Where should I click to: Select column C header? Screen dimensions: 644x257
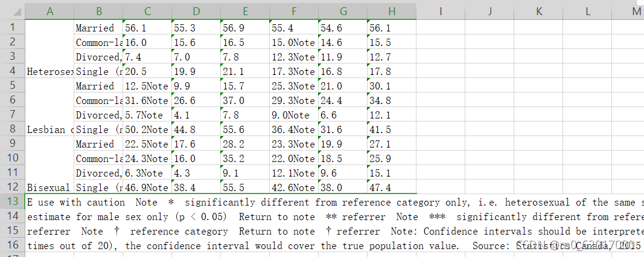point(147,11)
